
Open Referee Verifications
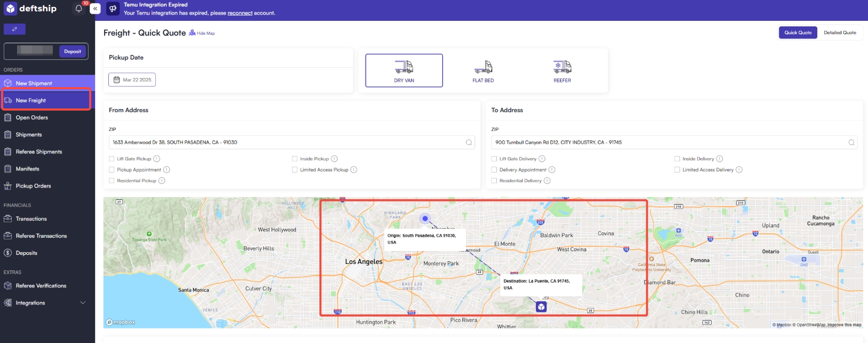pos(48,286)
